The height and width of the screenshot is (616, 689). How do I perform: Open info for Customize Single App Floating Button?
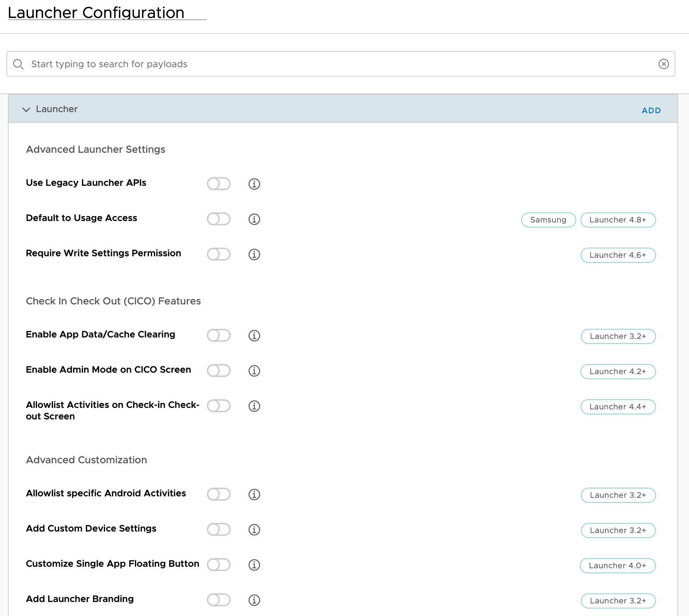coord(254,565)
